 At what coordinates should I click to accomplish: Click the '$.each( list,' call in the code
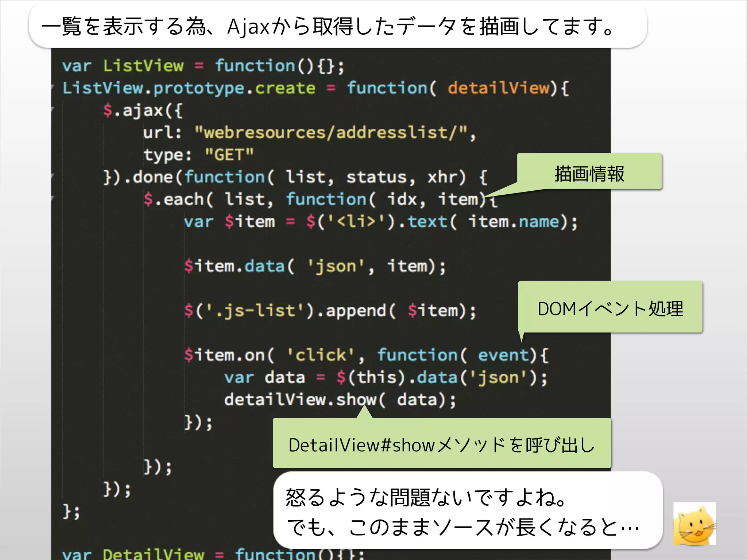point(208,199)
